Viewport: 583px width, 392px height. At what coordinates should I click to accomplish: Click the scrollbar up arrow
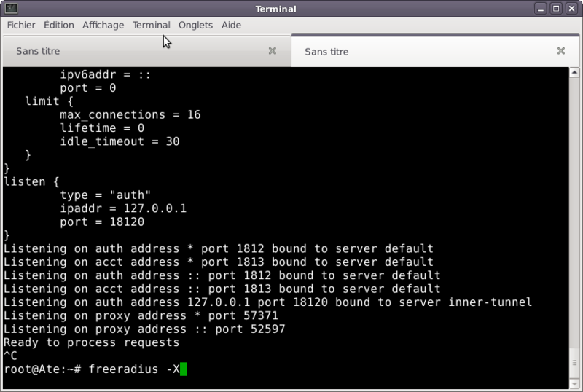tap(574, 72)
